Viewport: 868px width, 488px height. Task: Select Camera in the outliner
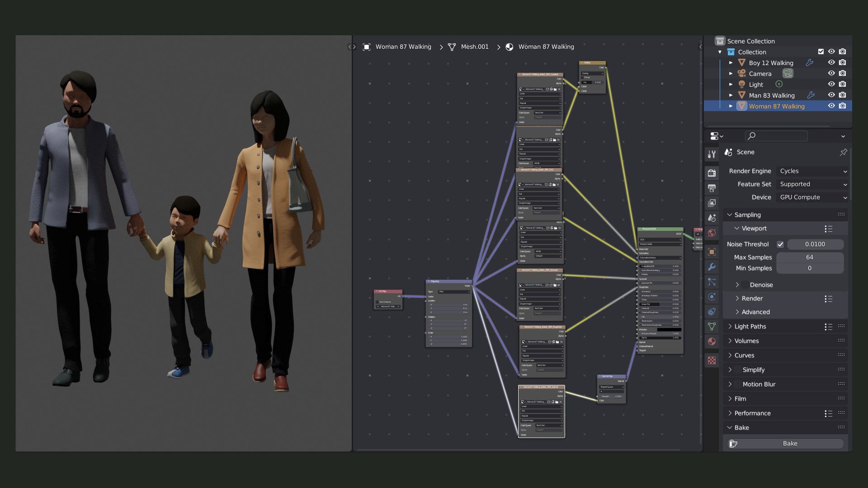click(760, 74)
